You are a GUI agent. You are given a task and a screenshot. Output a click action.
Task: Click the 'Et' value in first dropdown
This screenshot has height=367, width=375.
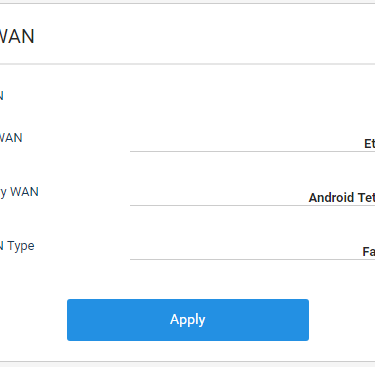[x=369, y=144]
